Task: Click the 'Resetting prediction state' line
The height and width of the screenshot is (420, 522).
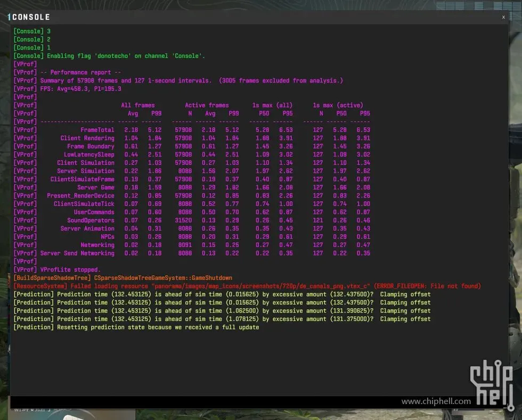Action: 136,327
